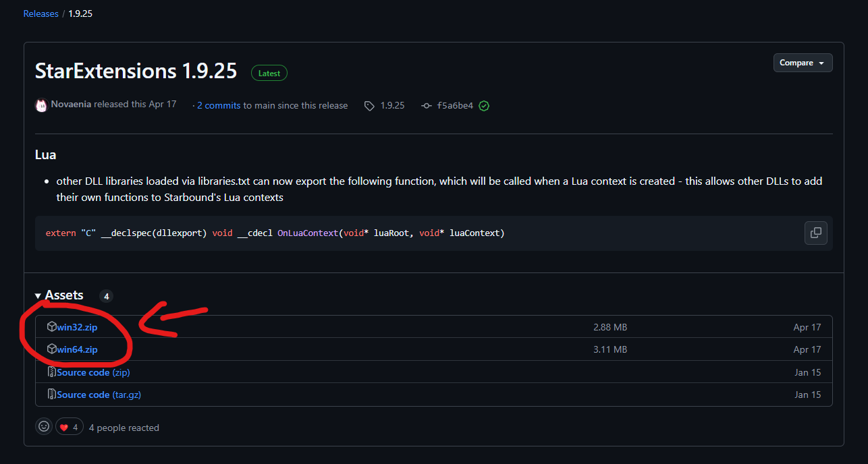Click the released this Apr 17 text
This screenshot has width=868, height=464.
pyautogui.click(x=135, y=105)
